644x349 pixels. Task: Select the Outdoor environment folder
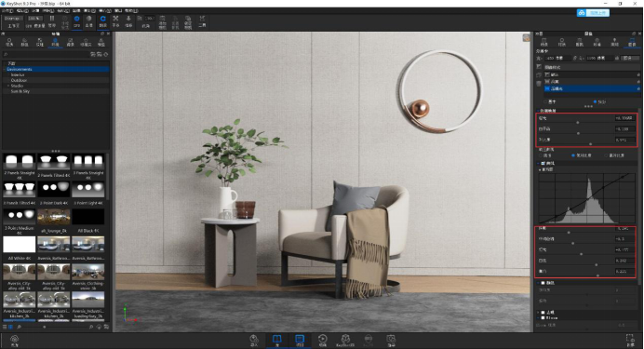tap(19, 80)
